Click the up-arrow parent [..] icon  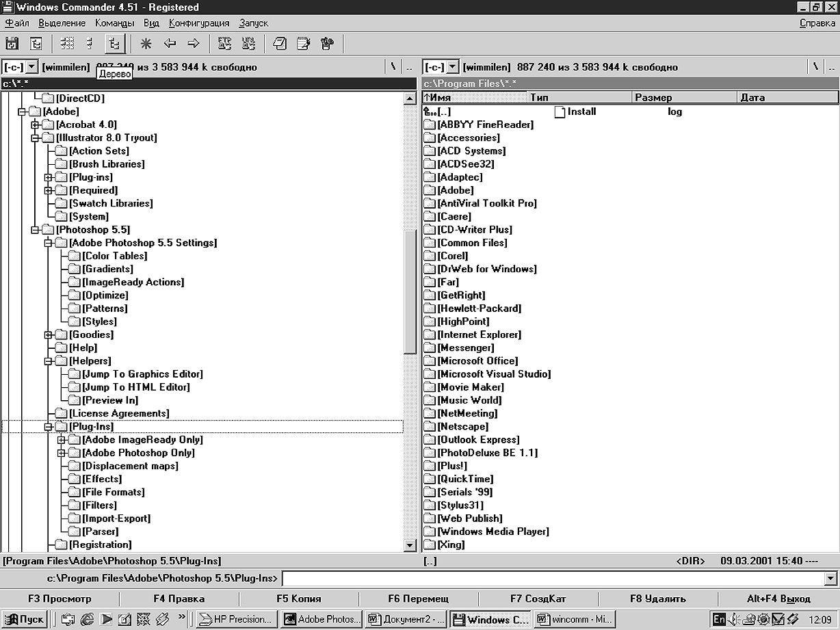[x=430, y=111]
